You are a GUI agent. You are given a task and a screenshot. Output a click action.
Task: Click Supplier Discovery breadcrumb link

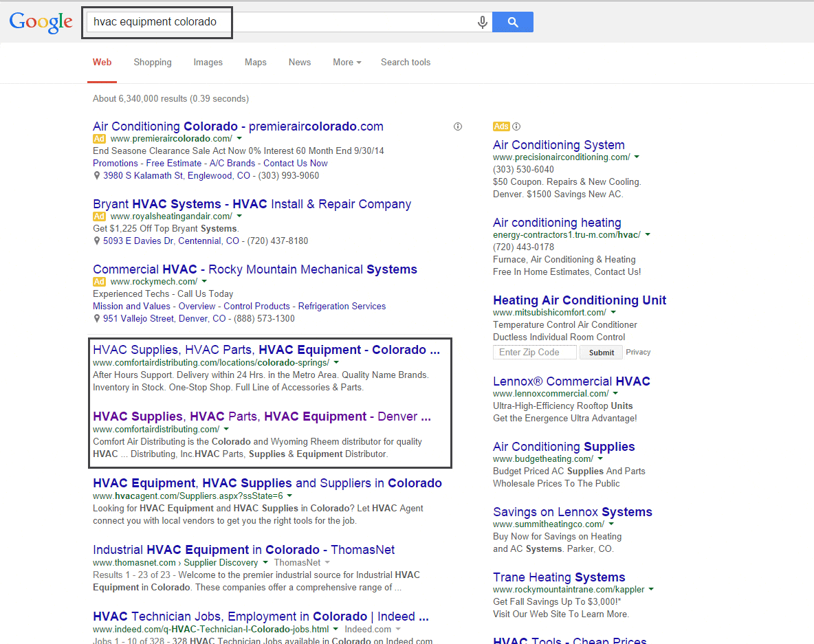click(221, 562)
